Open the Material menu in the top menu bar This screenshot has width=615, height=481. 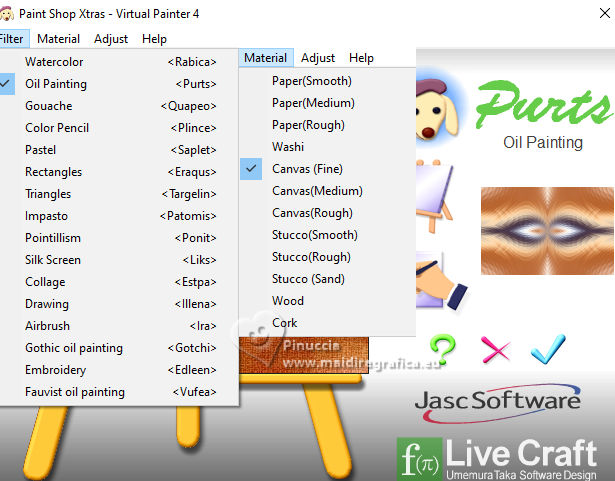click(x=58, y=39)
